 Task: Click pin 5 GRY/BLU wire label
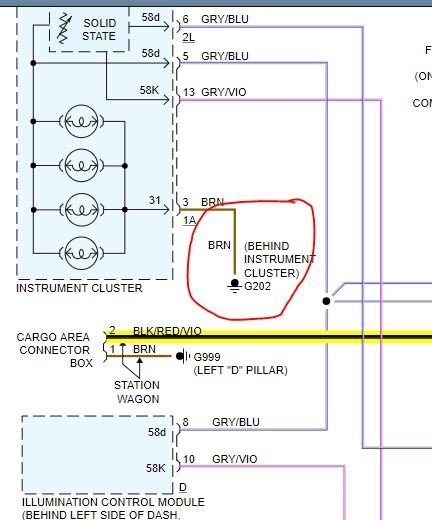(x=216, y=56)
